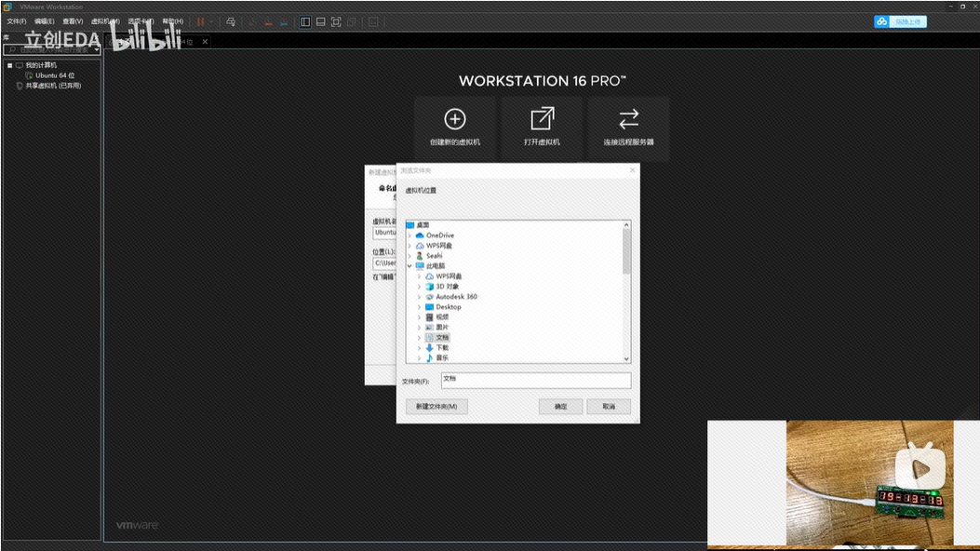Screen dimensions: 980x551
Task: Open the 帮助(H) menu
Action: (x=173, y=21)
